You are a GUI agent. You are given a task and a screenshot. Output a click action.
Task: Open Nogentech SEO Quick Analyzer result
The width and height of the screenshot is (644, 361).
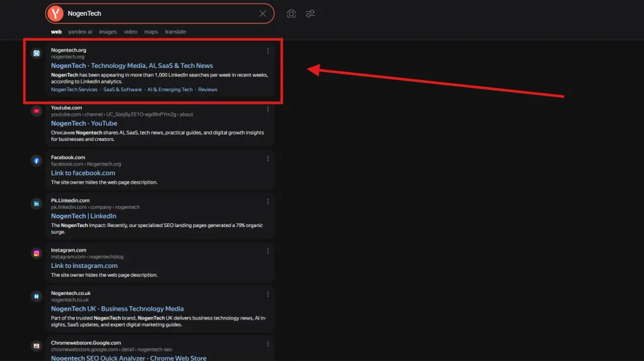click(128, 358)
